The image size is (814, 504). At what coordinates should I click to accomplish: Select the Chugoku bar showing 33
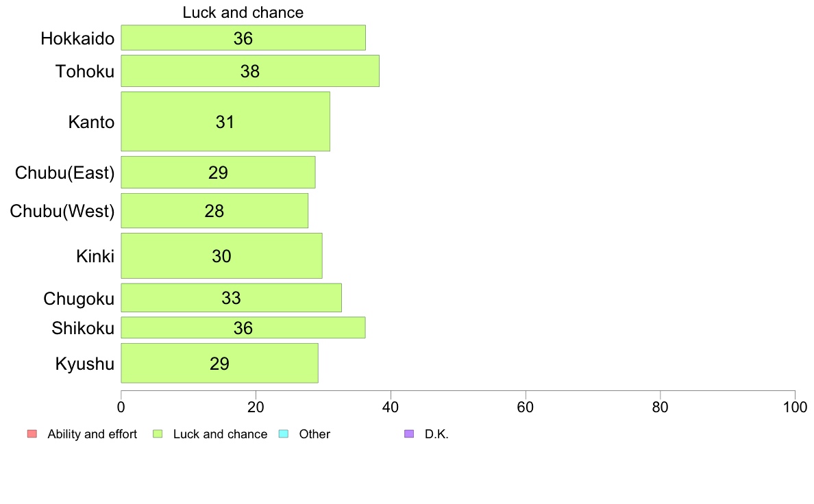coord(232,298)
